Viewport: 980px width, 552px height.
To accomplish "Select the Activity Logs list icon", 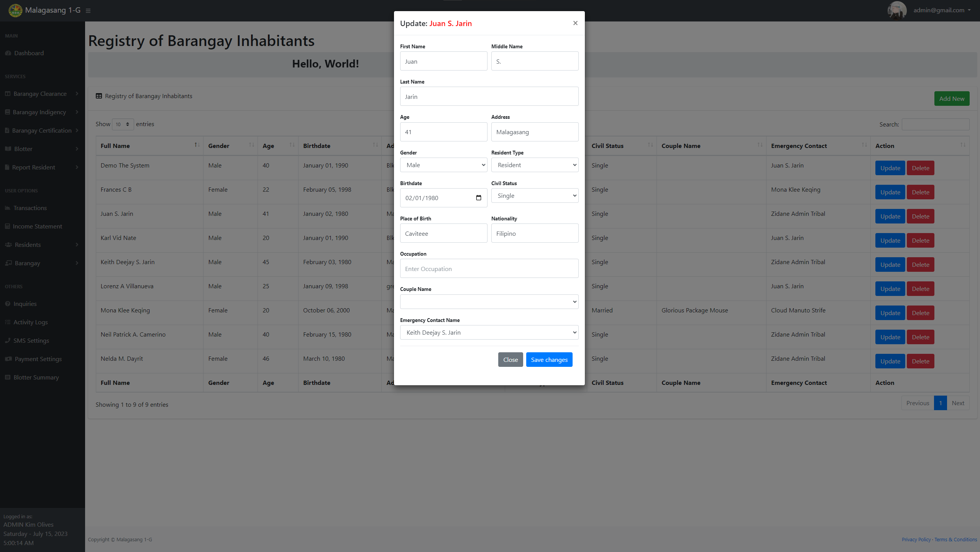I will tap(7, 322).
